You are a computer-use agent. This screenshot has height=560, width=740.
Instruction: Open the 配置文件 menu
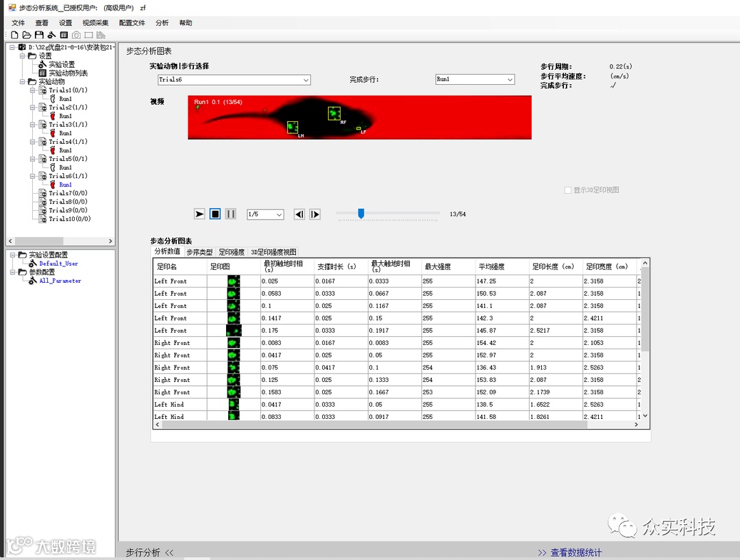coord(132,23)
